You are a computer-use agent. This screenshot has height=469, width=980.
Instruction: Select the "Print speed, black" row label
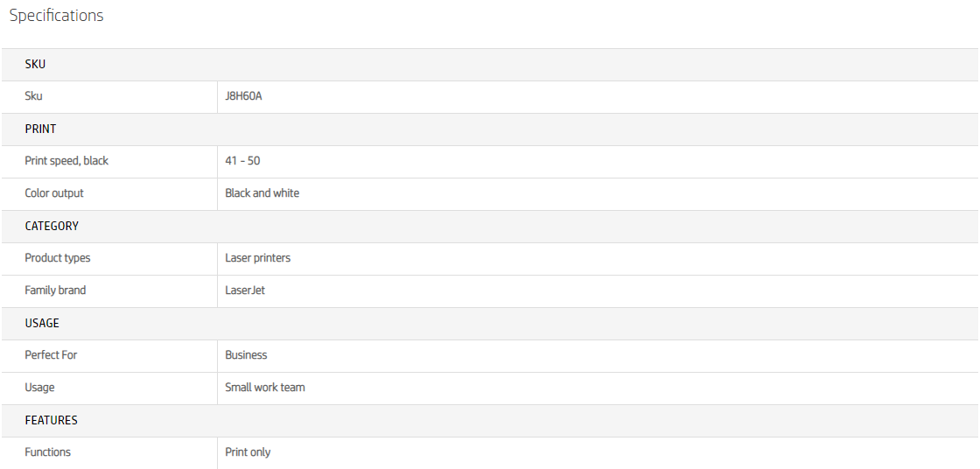point(66,161)
